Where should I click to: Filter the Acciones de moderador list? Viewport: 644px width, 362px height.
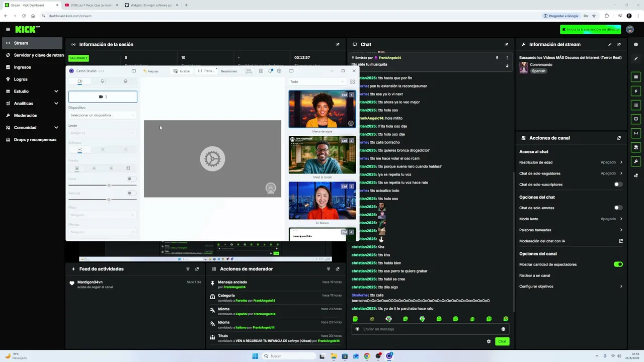(x=329, y=269)
